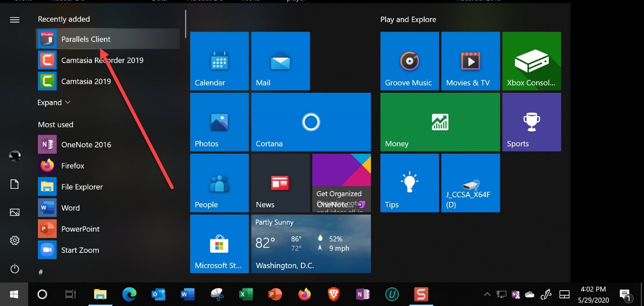Open Settings gear in Start sidebar
The image size is (644, 306).
click(x=14, y=241)
